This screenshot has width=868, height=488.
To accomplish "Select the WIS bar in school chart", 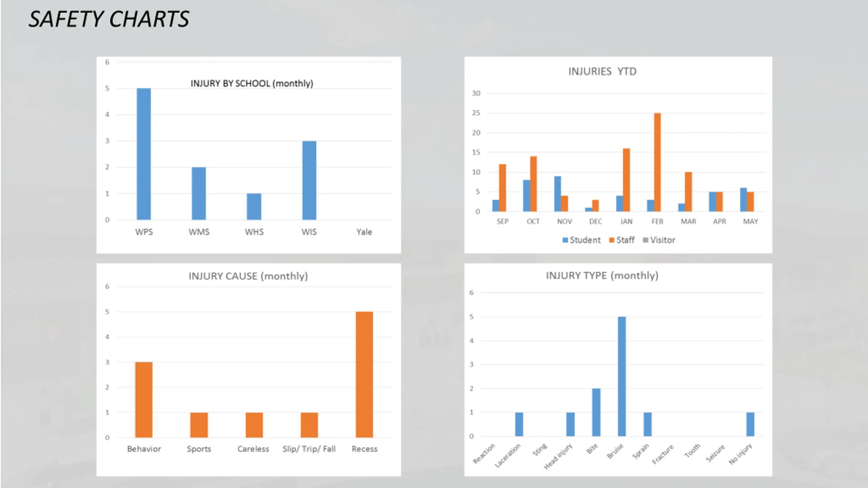I will tap(309, 180).
